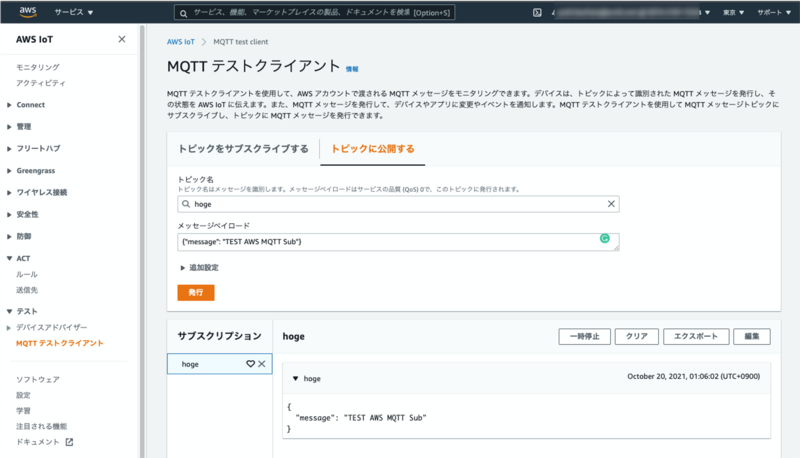This screenshot has width=800, height=458.
Task: Open the CloudShell terminal icon
Action: 537,12
